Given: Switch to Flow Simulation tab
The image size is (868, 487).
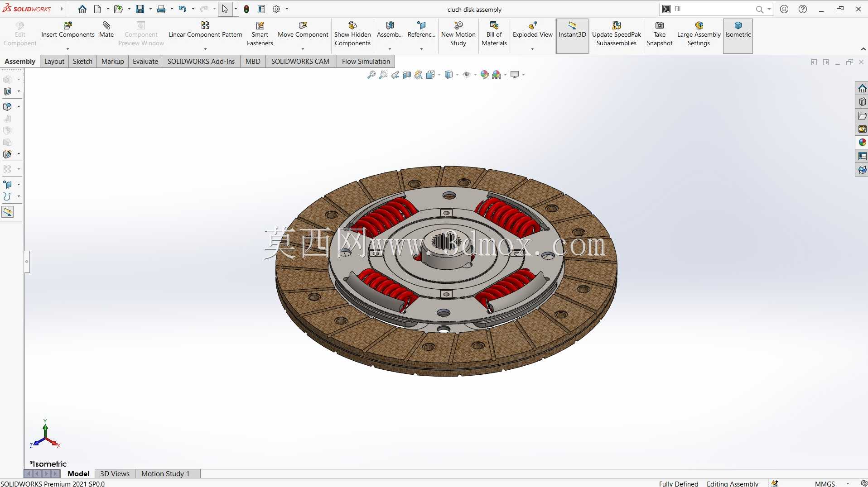Looking at the screenshot, I should pos(366,61).
